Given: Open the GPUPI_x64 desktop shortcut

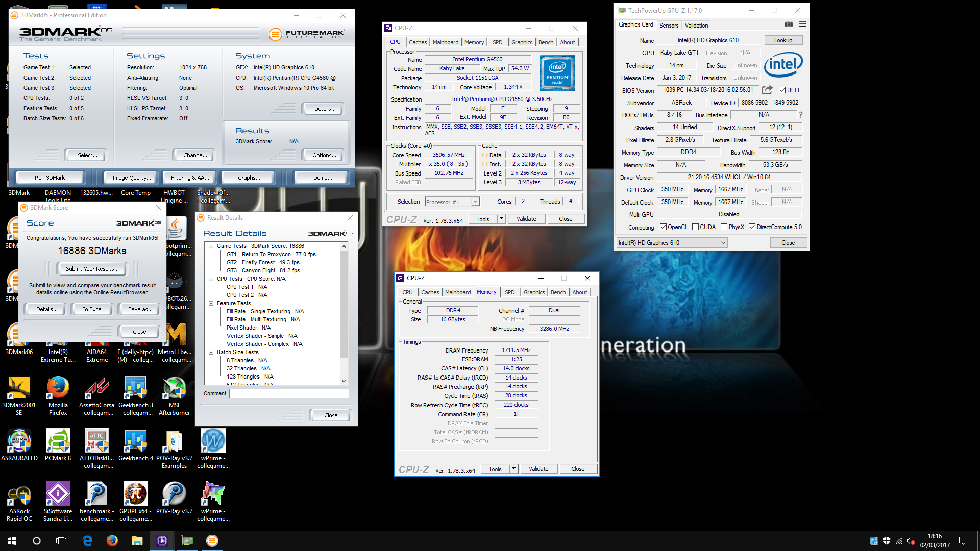Looking at the screenshot, I should [x=136, y=502].
